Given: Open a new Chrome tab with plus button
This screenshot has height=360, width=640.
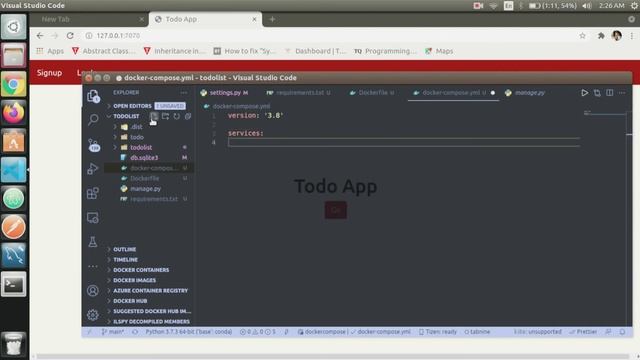Looking at the screenshot, I should [x=272, y=19].
